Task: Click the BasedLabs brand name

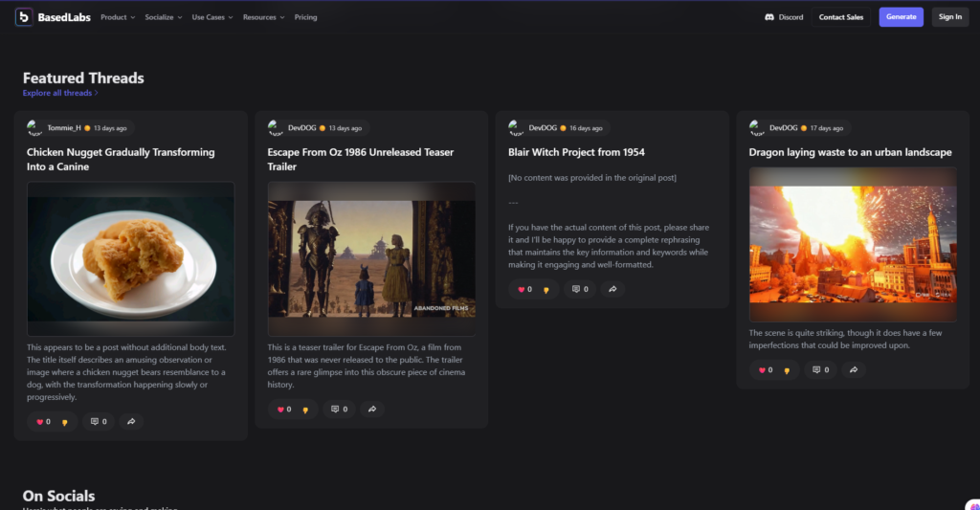Action: [x=64, y=17]
